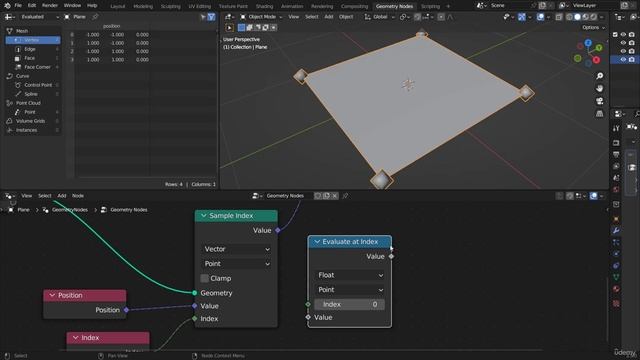Click the red X axis gizmo ball
Viewport: 640px width, 360px height.
point(596,60)
